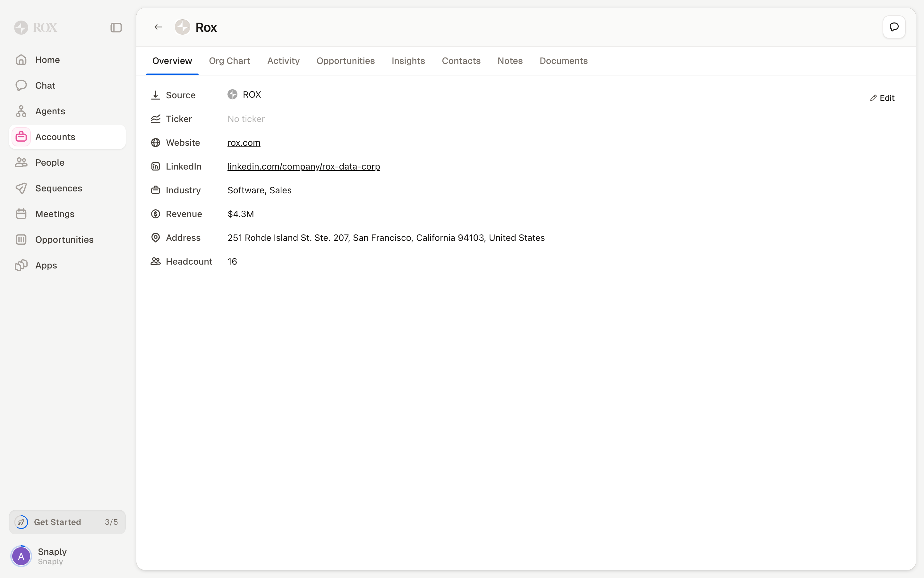
Task: Switch to the Contacts tab
Action: pyautogui.click(x=461, y=61)
